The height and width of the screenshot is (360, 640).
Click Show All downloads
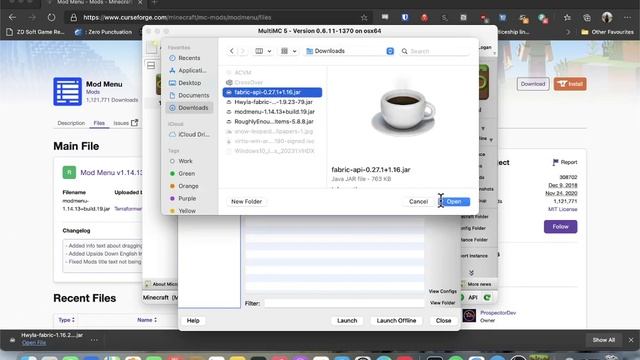coord(603,340)
